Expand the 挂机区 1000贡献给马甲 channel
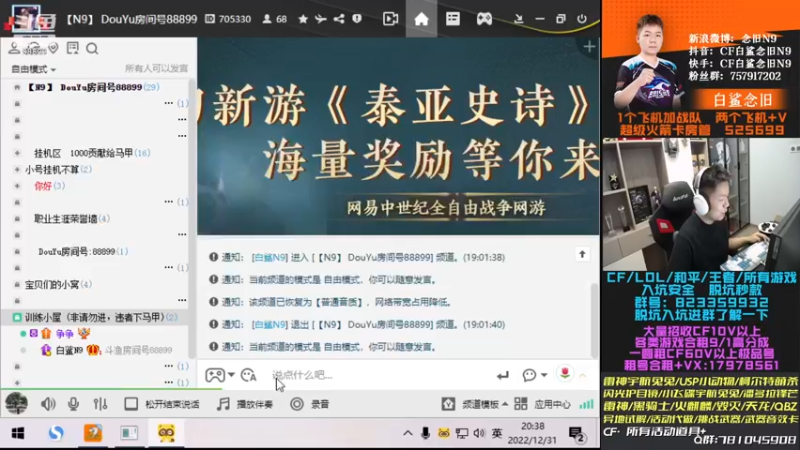This screenshot has width=800, height=450. coord(17,153)
